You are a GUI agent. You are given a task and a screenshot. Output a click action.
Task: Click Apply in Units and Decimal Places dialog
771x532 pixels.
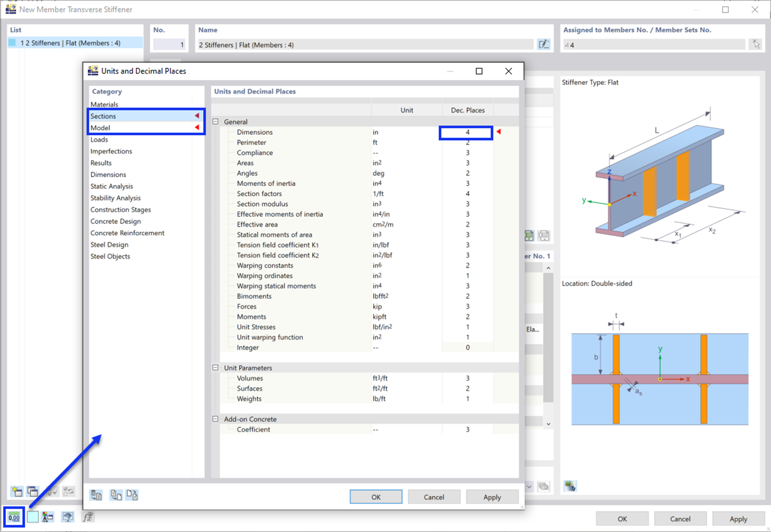point(492,497)
